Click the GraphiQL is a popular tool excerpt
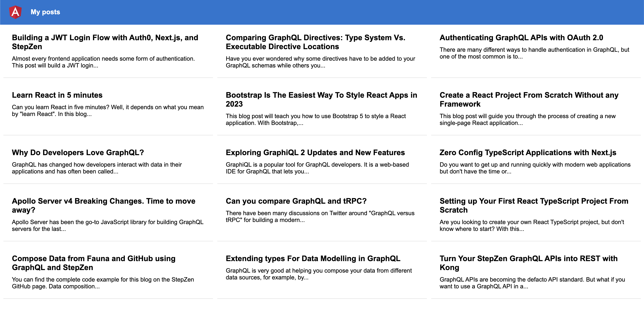Viewport: 644px width, 309px height. coord(317,168)
